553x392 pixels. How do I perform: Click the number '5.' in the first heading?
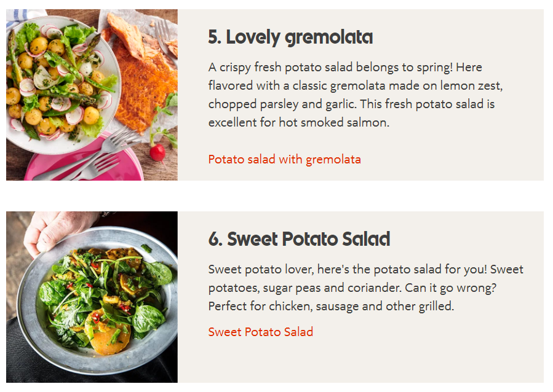[x=215, y=37]
